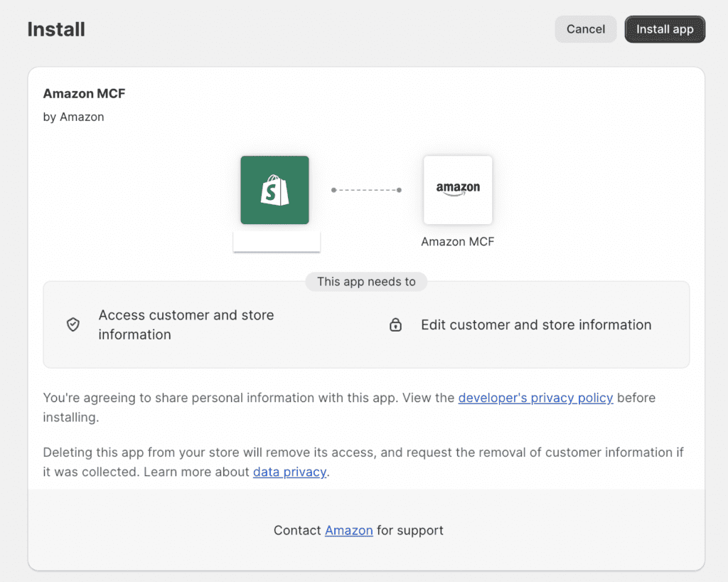
Task: Select the Amazon MCF heading
Action: pos(84,93)
